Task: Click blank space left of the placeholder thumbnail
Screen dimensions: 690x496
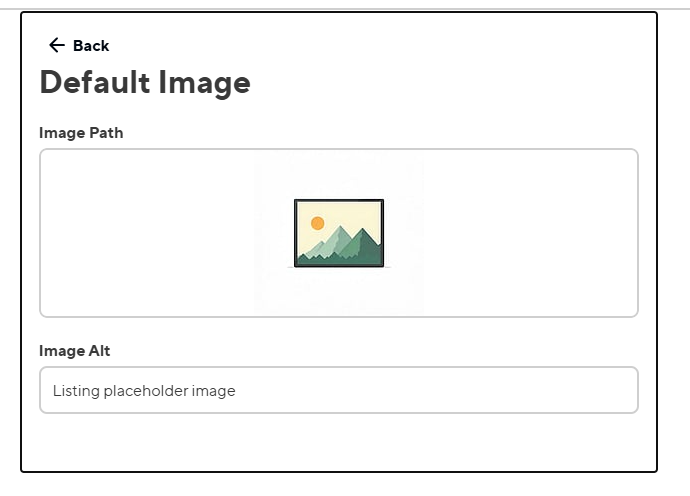Action: pyautogui.click(x=150, y=233)
